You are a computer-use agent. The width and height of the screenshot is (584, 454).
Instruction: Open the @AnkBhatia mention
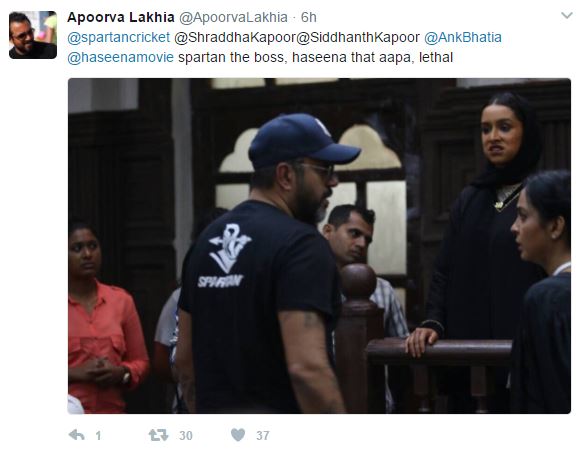pyautogui.click(x=463, y=37)
